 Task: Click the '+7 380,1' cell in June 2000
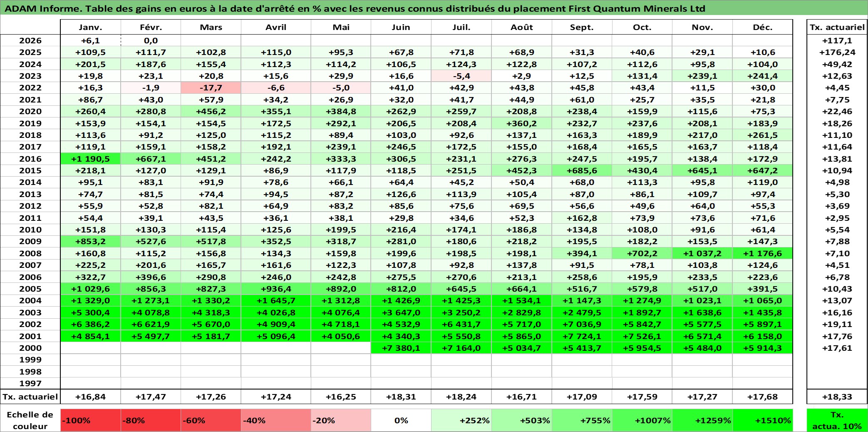point(401,348)
